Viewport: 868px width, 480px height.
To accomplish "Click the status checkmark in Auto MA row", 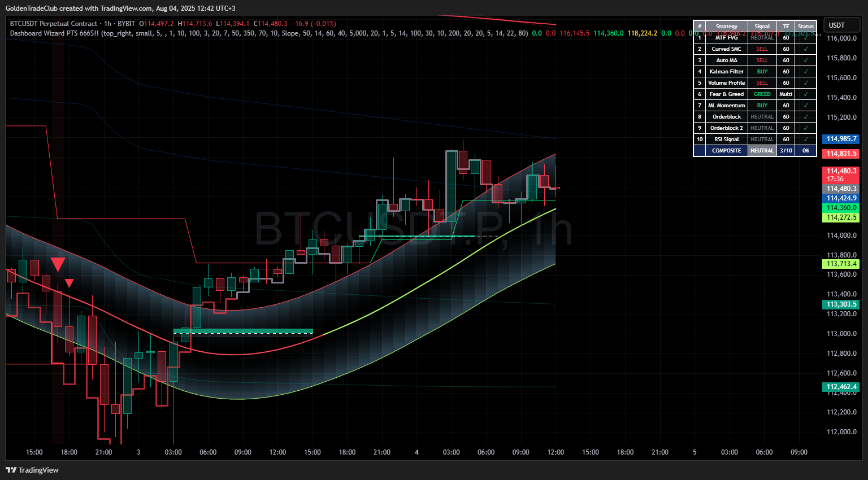I will 806,60.
